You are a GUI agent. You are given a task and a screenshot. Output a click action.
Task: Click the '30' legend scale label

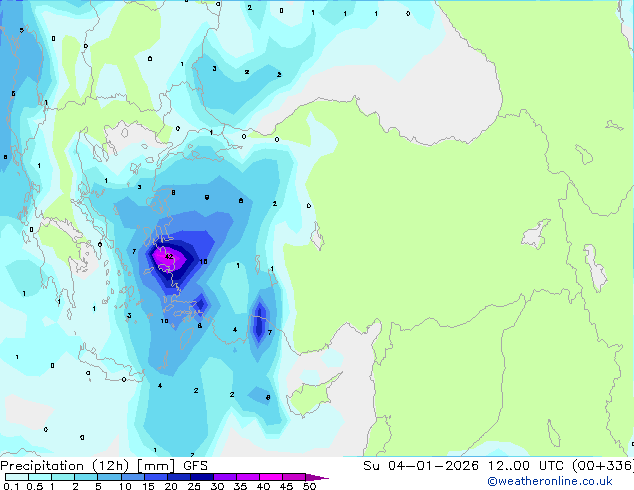tap(217, 486)
